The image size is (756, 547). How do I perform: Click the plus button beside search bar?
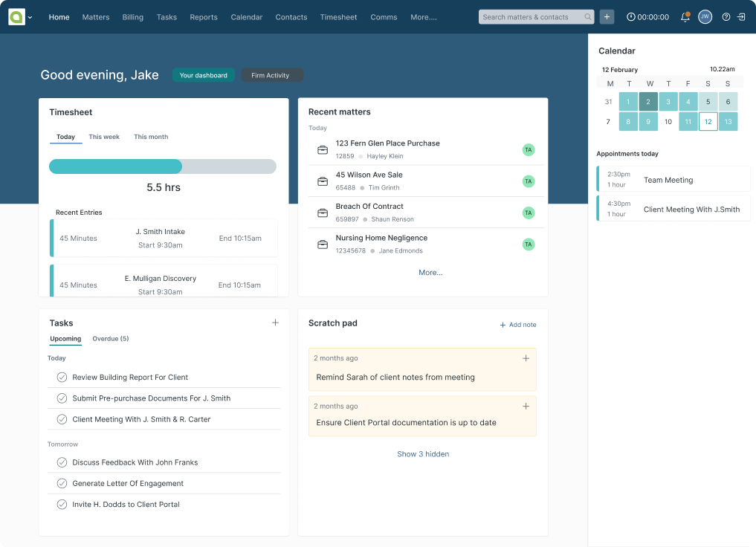coord(607,17)
